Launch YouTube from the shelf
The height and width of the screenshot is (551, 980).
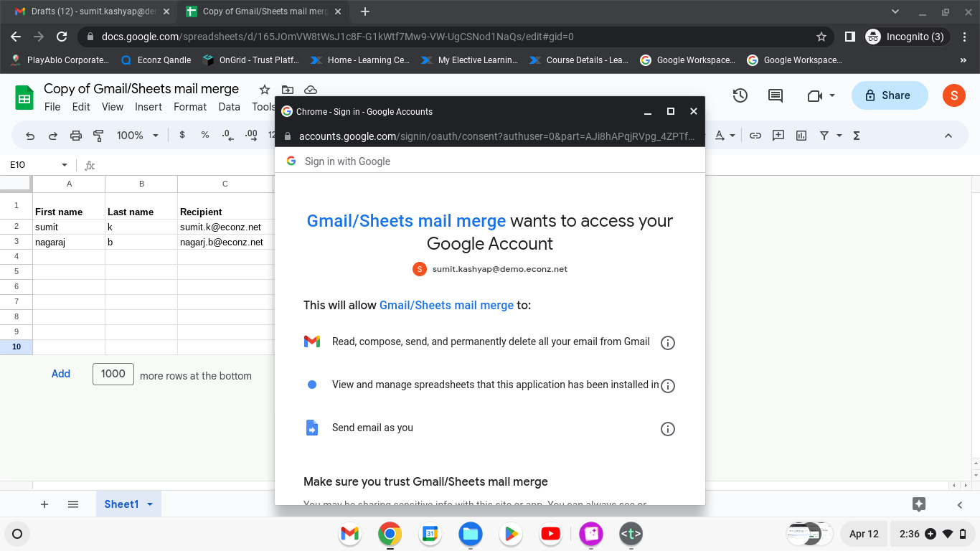coord(551,534)
